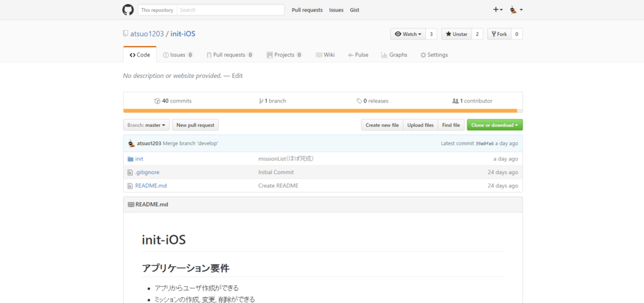This screenshot has width=644, height=303.
Task: Go to GitHub home via Octocat logo
Action: pos(128,10)
